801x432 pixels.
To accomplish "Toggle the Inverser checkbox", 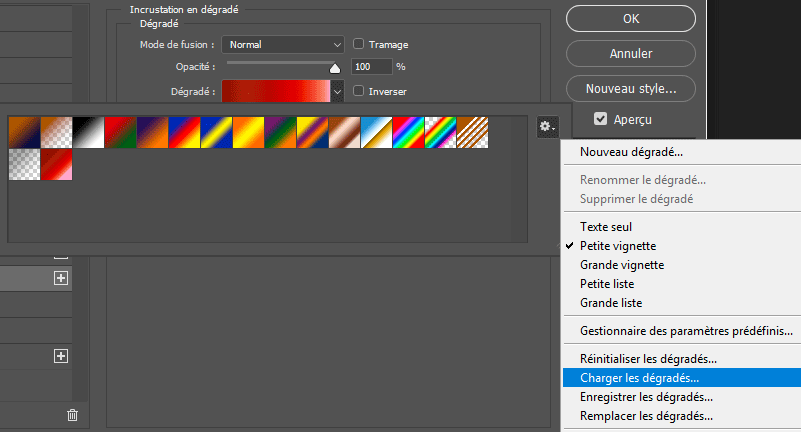I will [358, 92].
